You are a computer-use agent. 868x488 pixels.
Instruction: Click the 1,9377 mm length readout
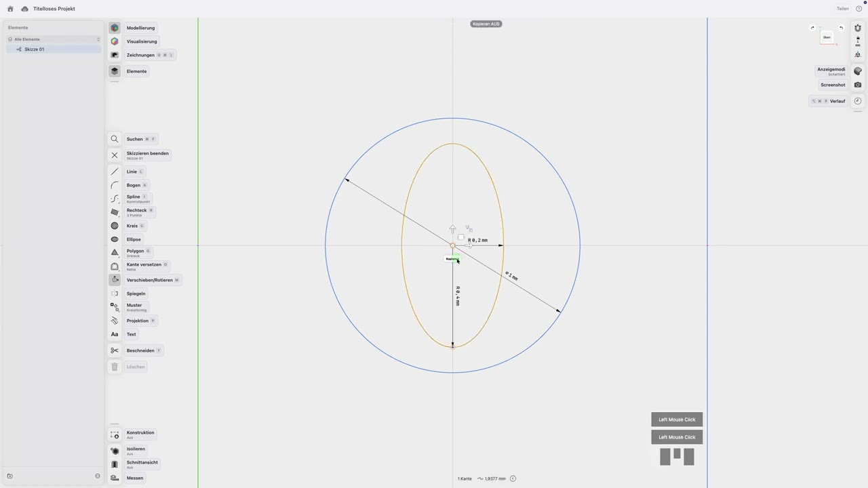coord(495,479)
